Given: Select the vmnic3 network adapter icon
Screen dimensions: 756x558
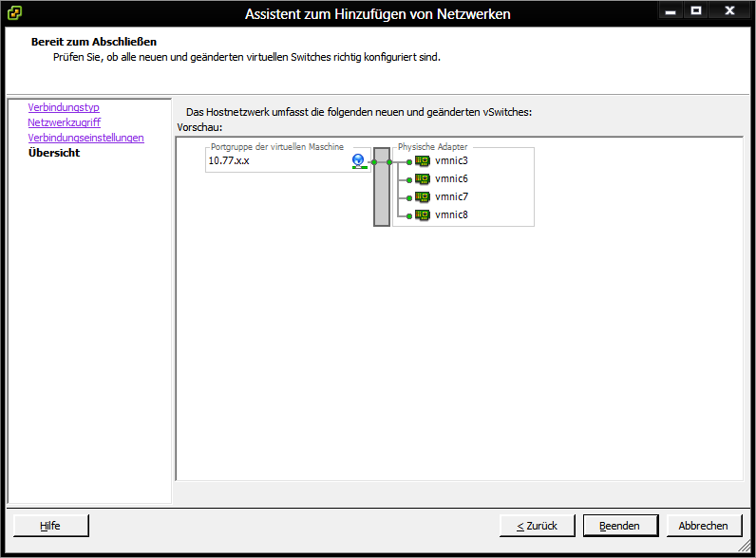Looking at the screenshot, I should coord(423,161).
